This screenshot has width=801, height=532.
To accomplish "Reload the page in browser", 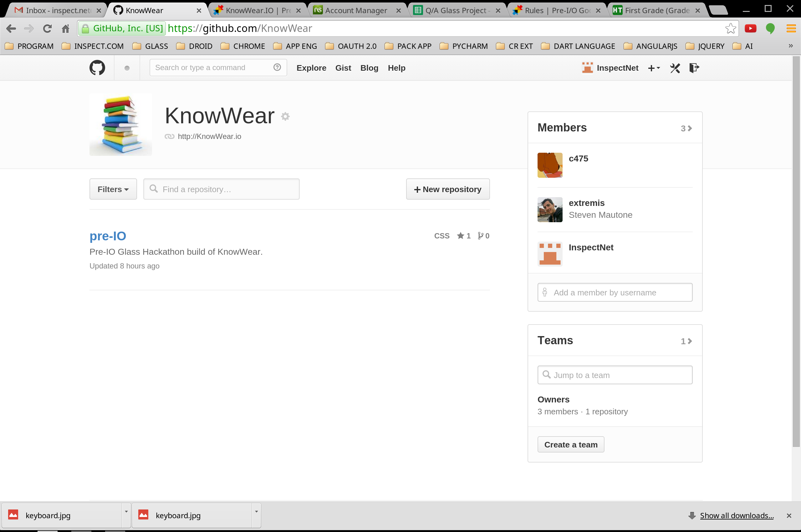I will [x=47, y=28].
